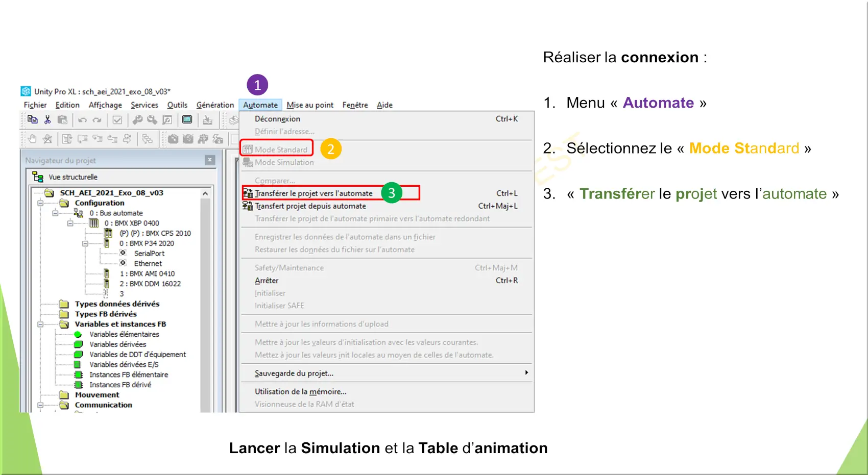Click the download-to-PLC arrow toolbar icon
Screen dimensions: 868x475
[x=207, y=119]
